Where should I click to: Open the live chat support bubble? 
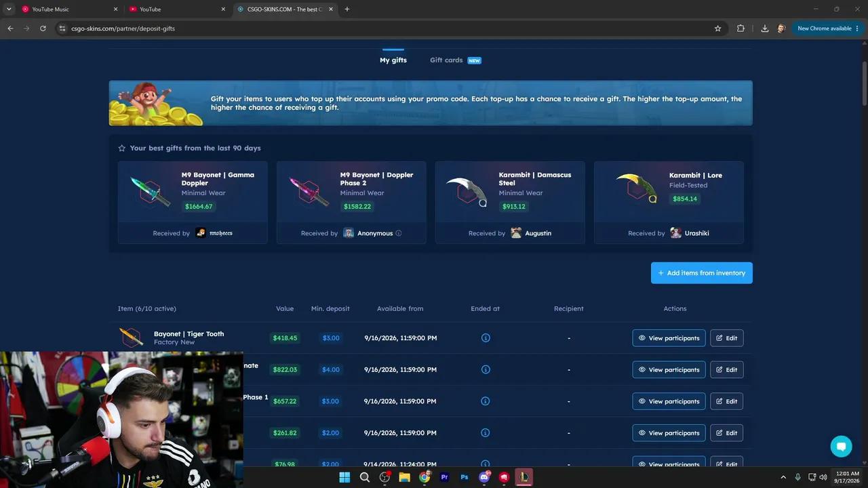tap(841, 447)
